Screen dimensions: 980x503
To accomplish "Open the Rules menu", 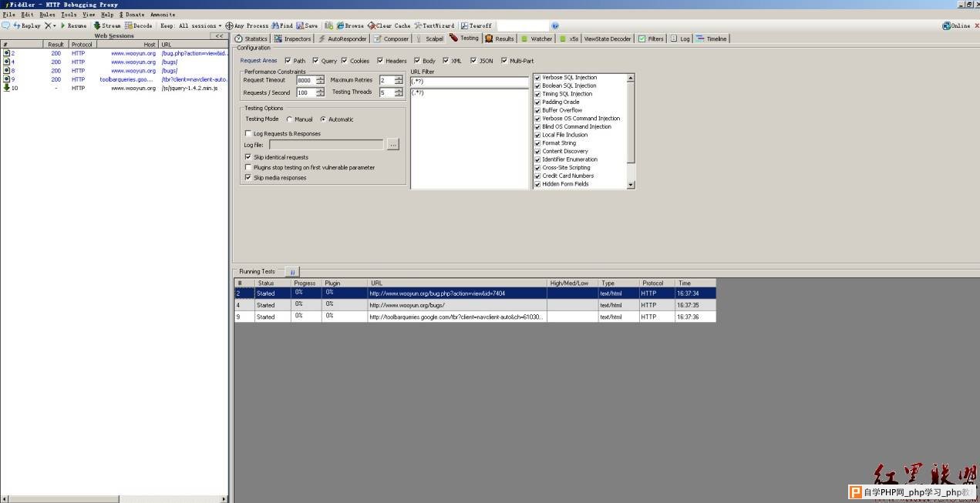I will (47, 15).
